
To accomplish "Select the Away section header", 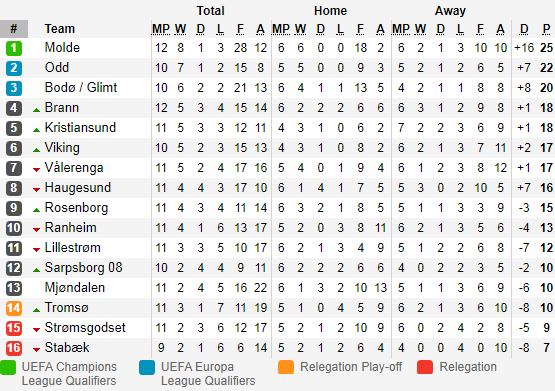I will pyautogui.click(x=450, y=11).
